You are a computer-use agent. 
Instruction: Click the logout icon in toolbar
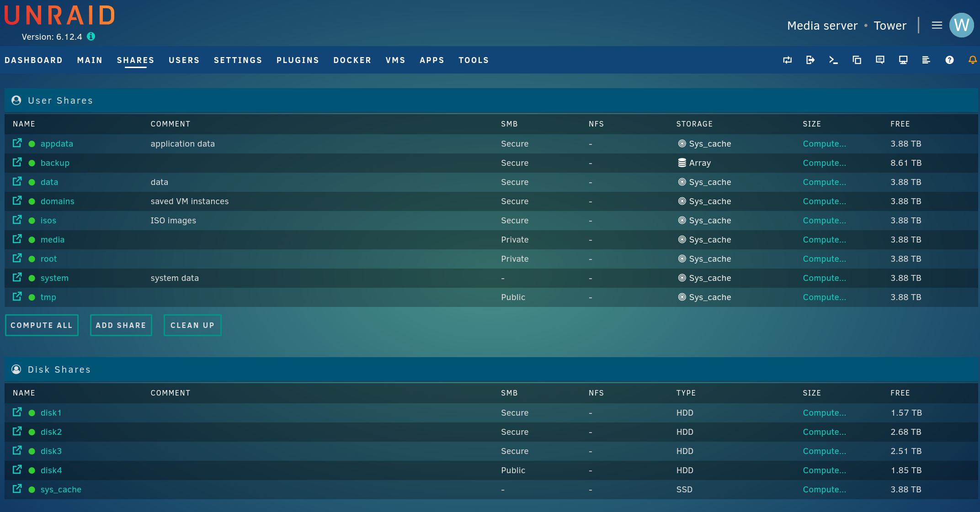[x=810, y=60]
